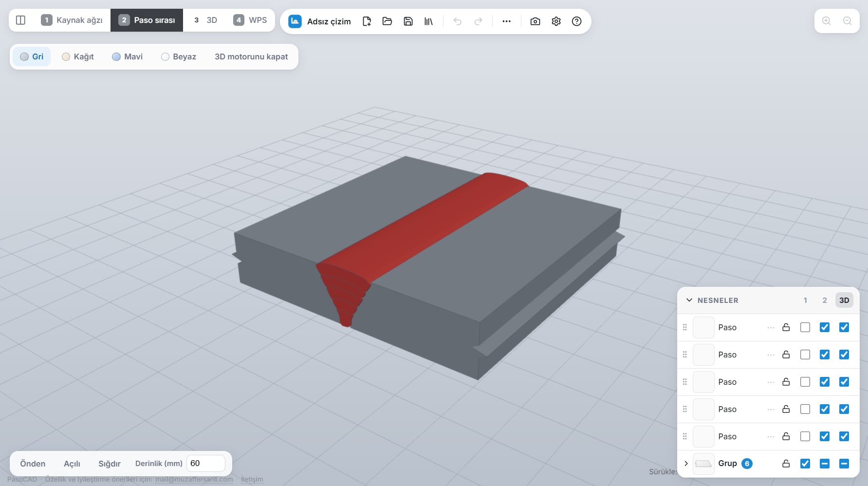Open the mail@muzaffersanli.com link

pos(194,479)
